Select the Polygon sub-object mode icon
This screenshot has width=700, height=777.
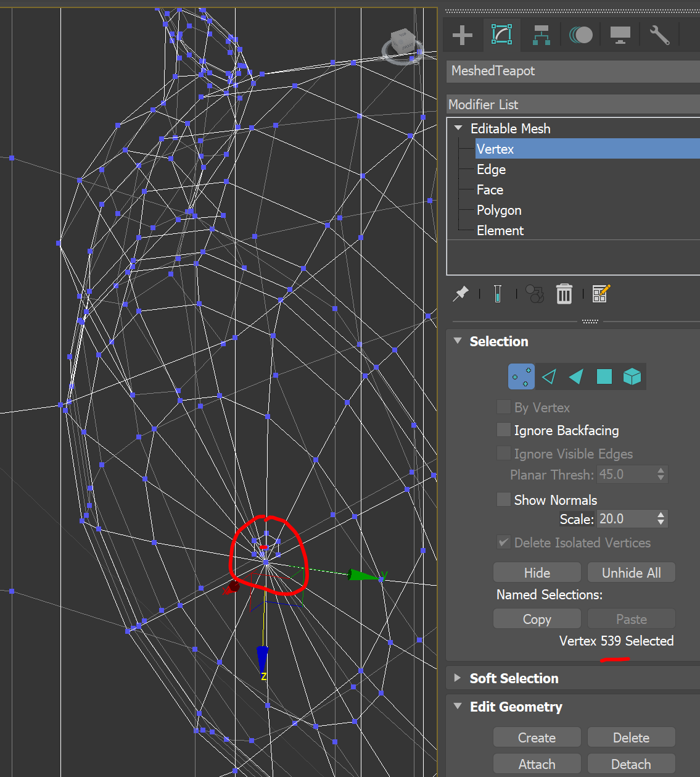(604, 376)
